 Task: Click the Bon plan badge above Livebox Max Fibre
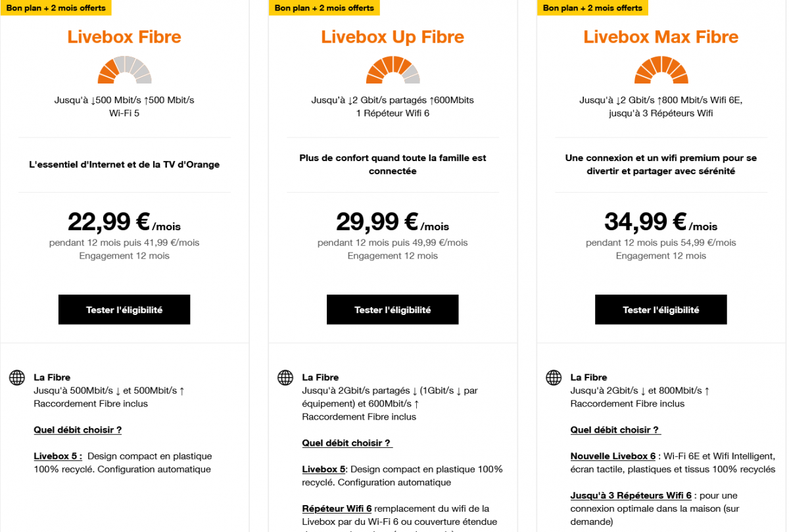[x=592, y=8]
